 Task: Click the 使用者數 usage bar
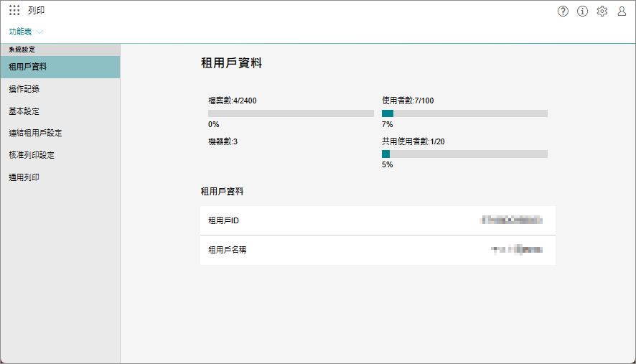(464, 113)
